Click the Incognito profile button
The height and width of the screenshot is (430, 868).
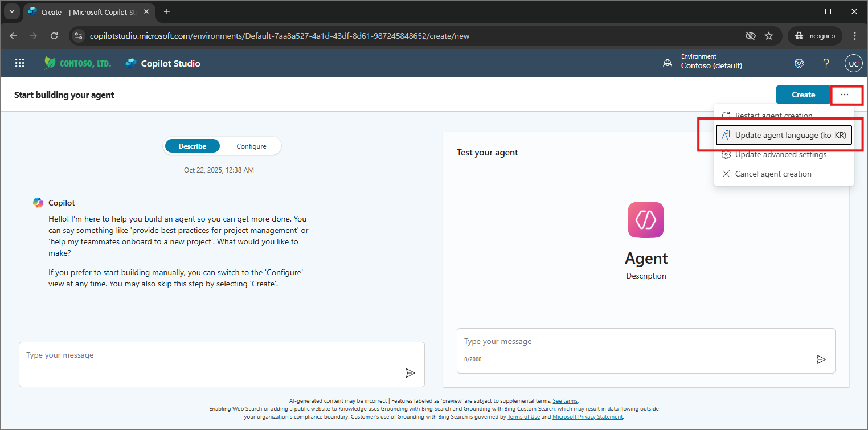click(x=815, y=36)
